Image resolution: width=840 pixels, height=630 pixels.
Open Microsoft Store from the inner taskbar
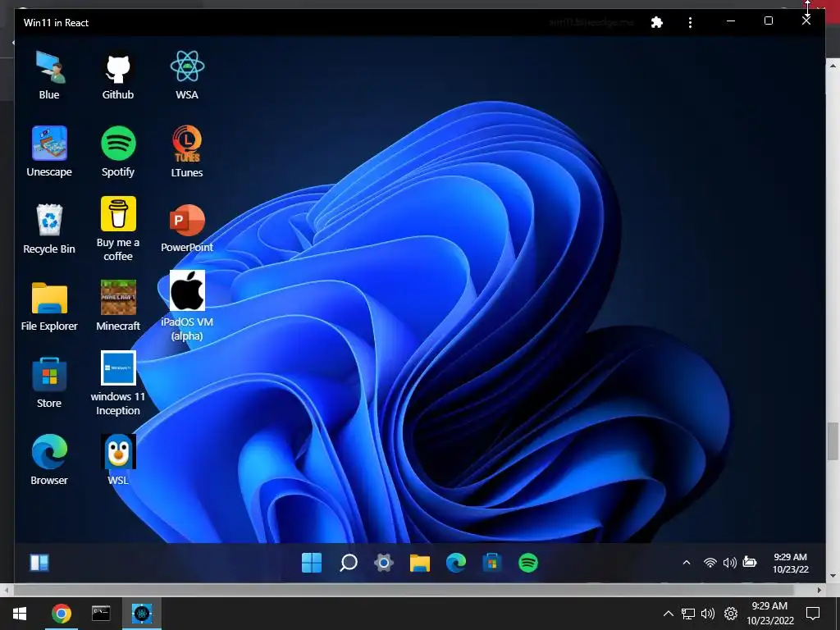coord(492,563)
